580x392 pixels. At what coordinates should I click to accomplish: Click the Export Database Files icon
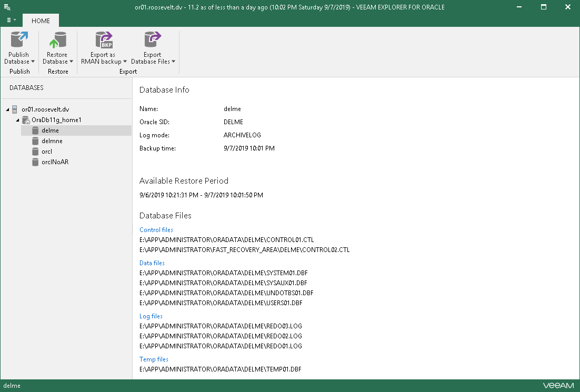153,39
